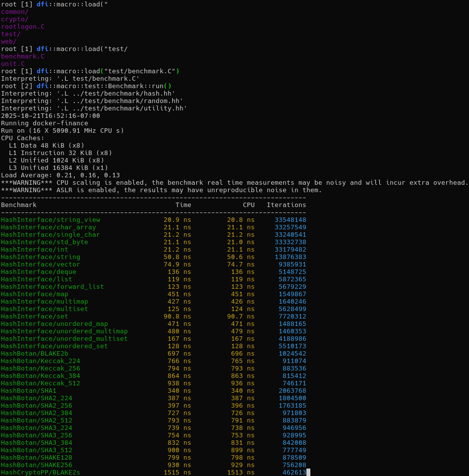
Task: Click the 'common/' directory completion entry
Action: point(15,11)
